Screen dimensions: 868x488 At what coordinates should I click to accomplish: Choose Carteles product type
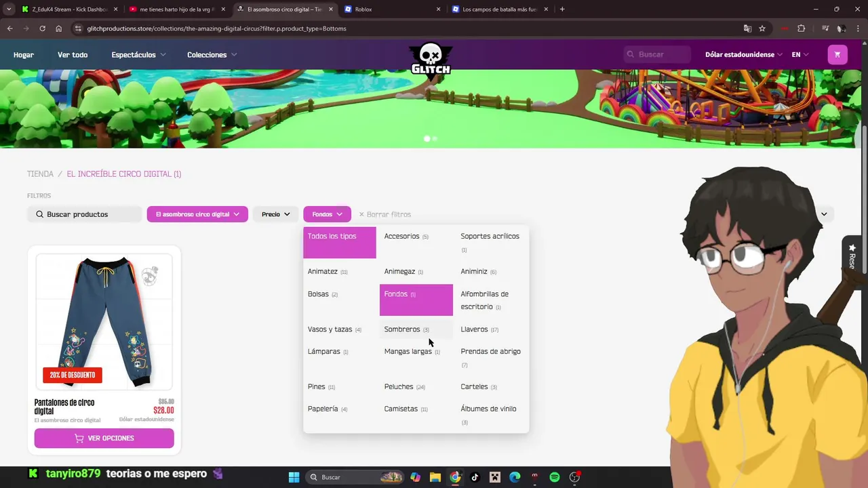(x=479, y=387)
